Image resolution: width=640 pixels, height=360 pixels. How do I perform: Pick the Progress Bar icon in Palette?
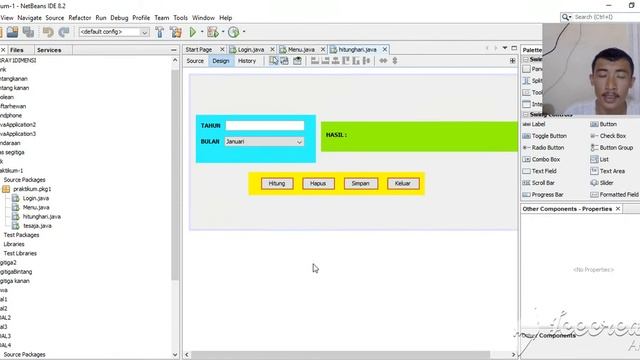[527, 195]
